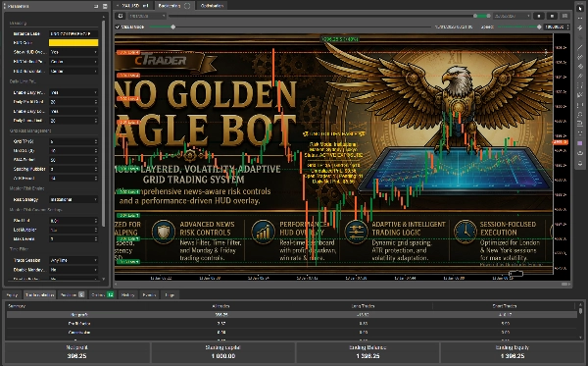Image resolution: width=588 pixels, height=366 pixels.
Task: Open the Trade Session dropdown
Action: pos(73,260)
